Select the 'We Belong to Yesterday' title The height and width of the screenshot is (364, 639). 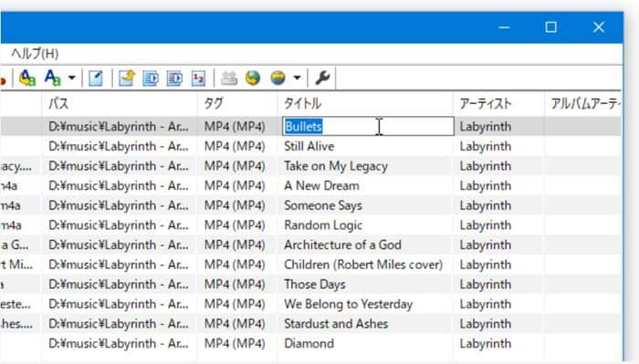tap(348, 304)
